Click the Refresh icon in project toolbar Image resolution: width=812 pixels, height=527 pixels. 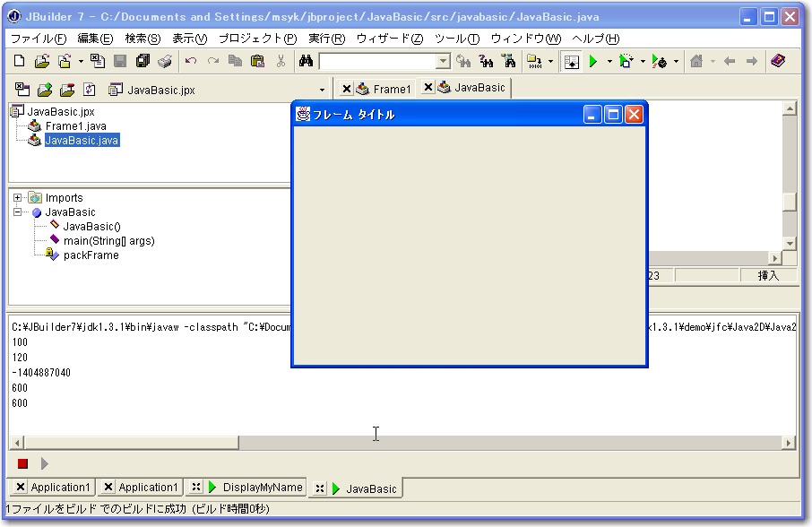click(x=89, y=89)
